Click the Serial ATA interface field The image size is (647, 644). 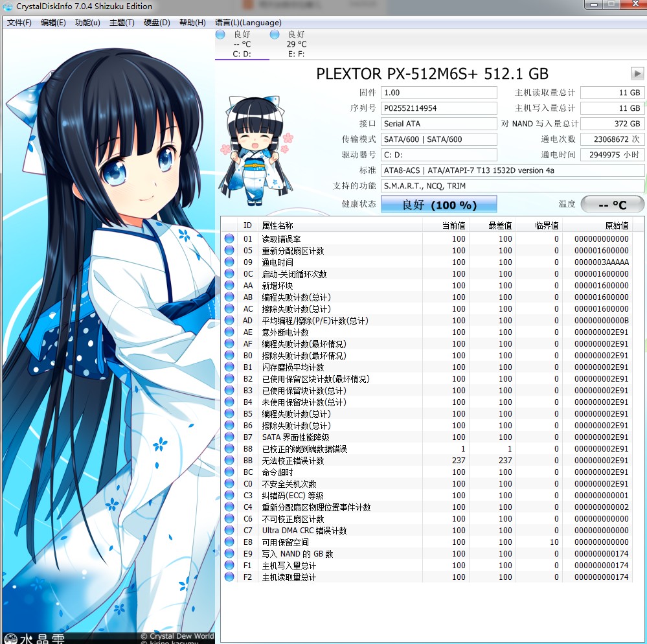click(x=438, y=124)
